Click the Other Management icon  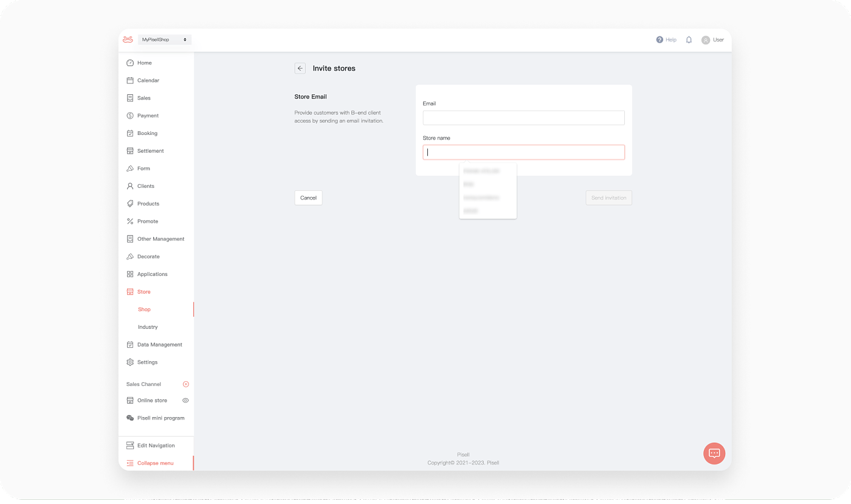(130, 239)
